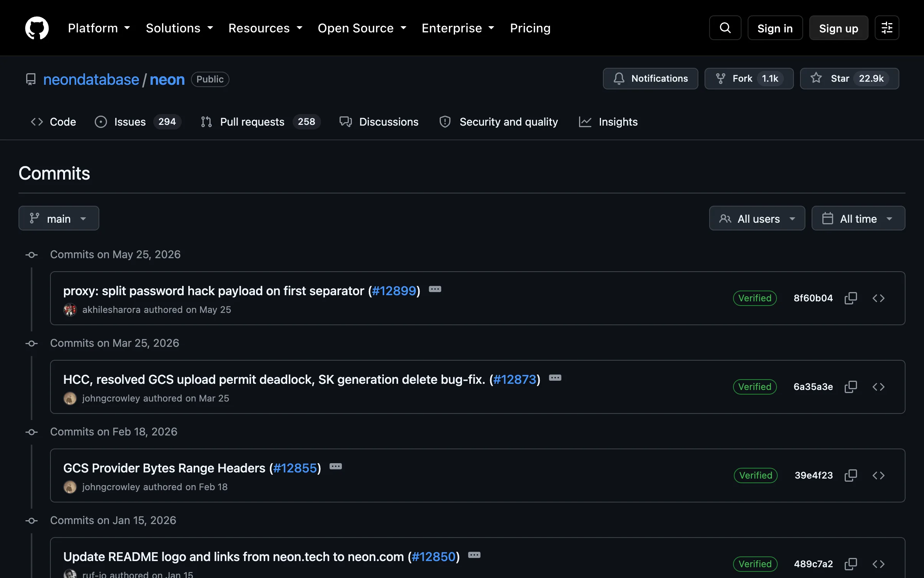Open the Security and quality tab

click(x=499, y=122)
